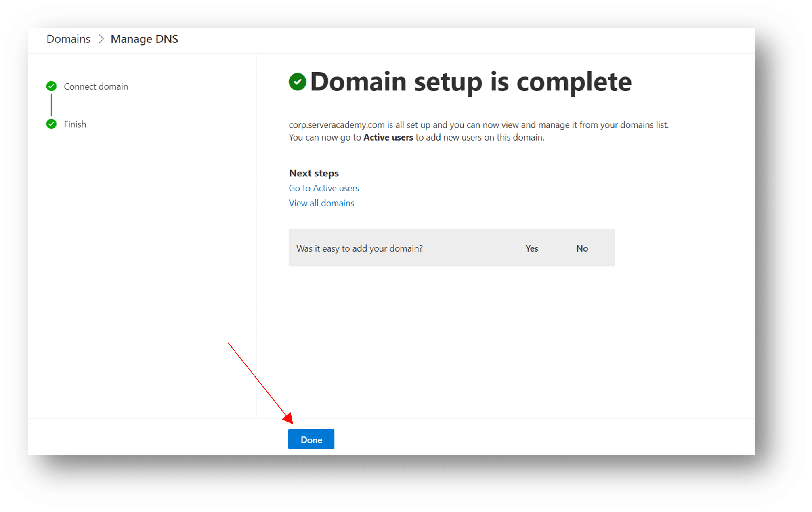Click the corp.serveracademy.com domain name text
The height and width of the screenshot is (512, 812).
coord(336,125)
